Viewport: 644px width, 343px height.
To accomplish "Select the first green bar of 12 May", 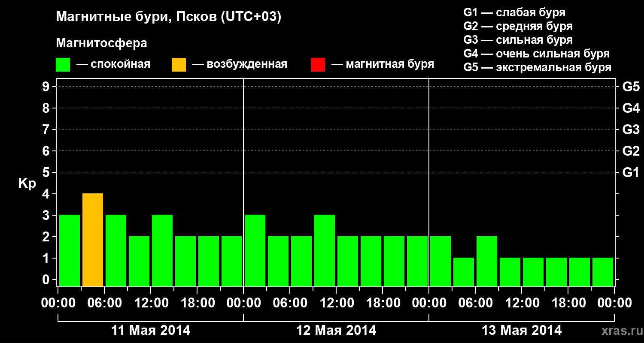I will point(255,250).
